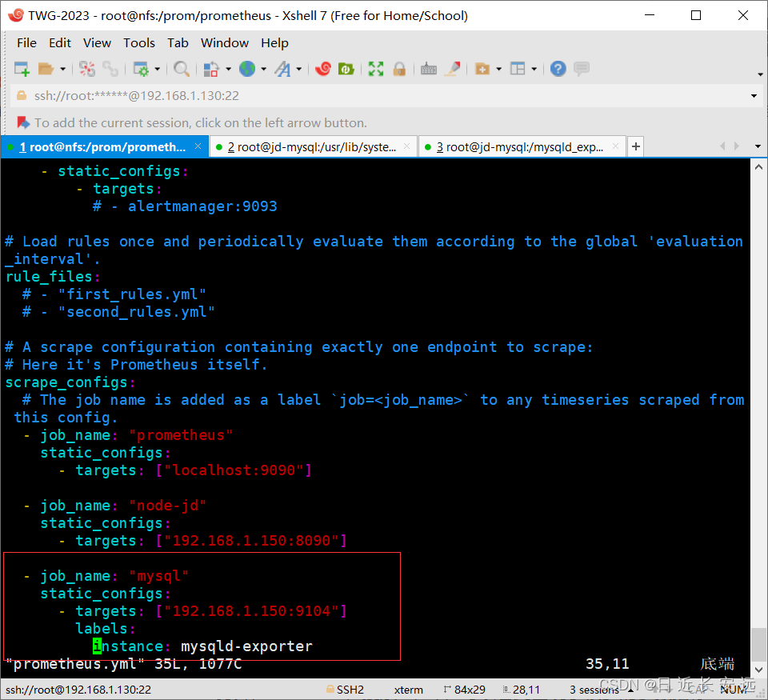Expand toolbar options overflow arrow
This screenshot has width=768, height=700.
[x=760, y=74]
